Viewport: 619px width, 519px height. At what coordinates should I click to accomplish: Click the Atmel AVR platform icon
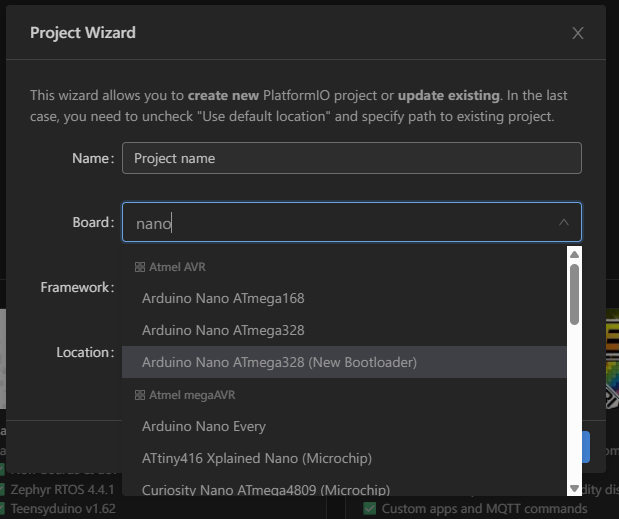[140, 267]
